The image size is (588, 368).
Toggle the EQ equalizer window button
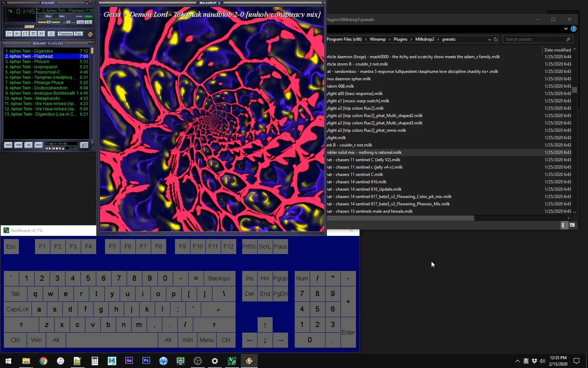[x=80, y=22]
